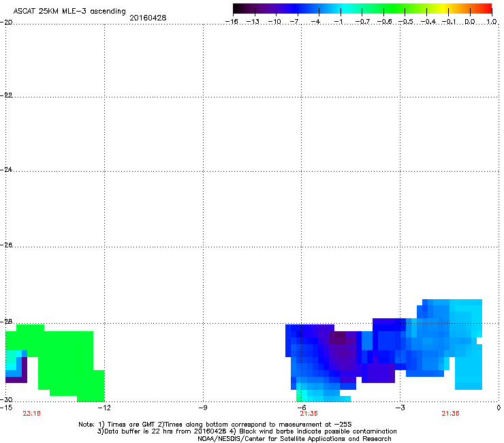The width and height of the screenshot is (504, 443).
Task: Click the red 21:36 time right of -3 longitude
Action: click(x=450, y=414)
